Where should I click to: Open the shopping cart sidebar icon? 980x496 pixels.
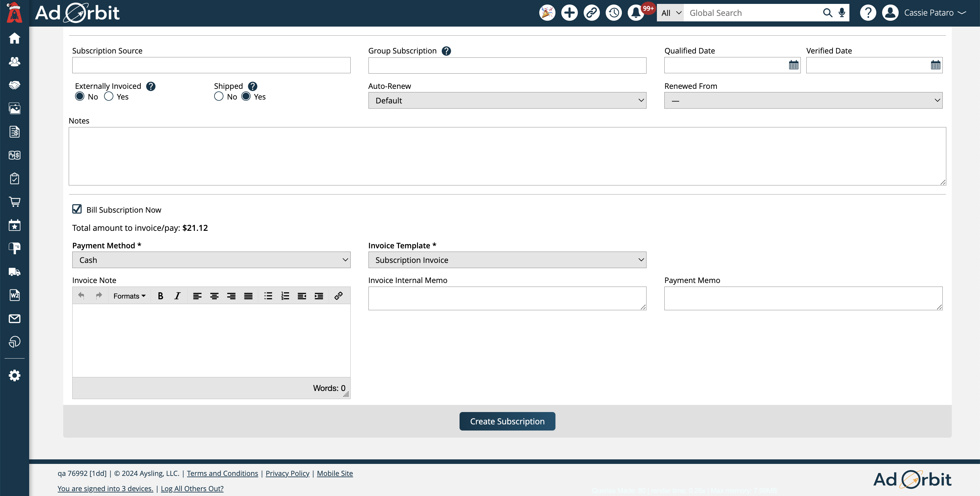[15, 202]
